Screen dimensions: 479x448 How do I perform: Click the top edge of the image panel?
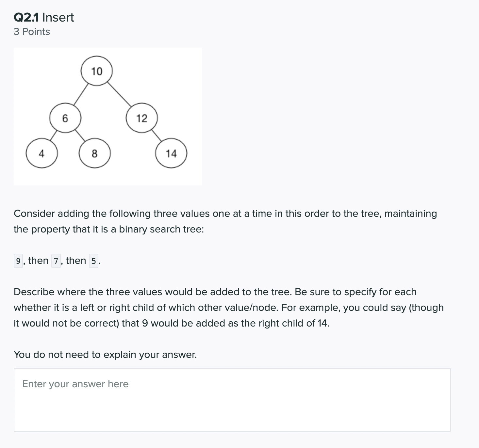tap(108, 49)
